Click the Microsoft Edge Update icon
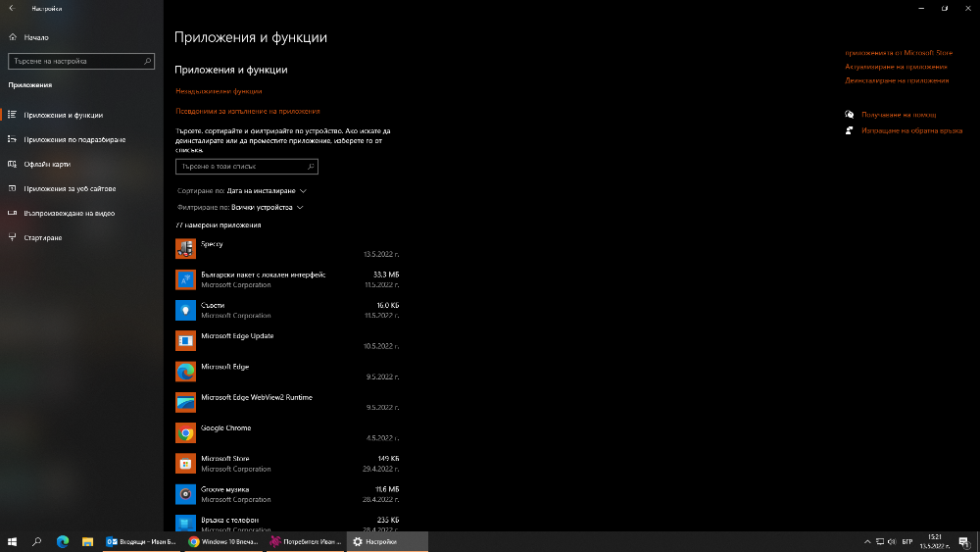Image resolution: width=980 pixels, height=552 pixels. pos(185,340)
